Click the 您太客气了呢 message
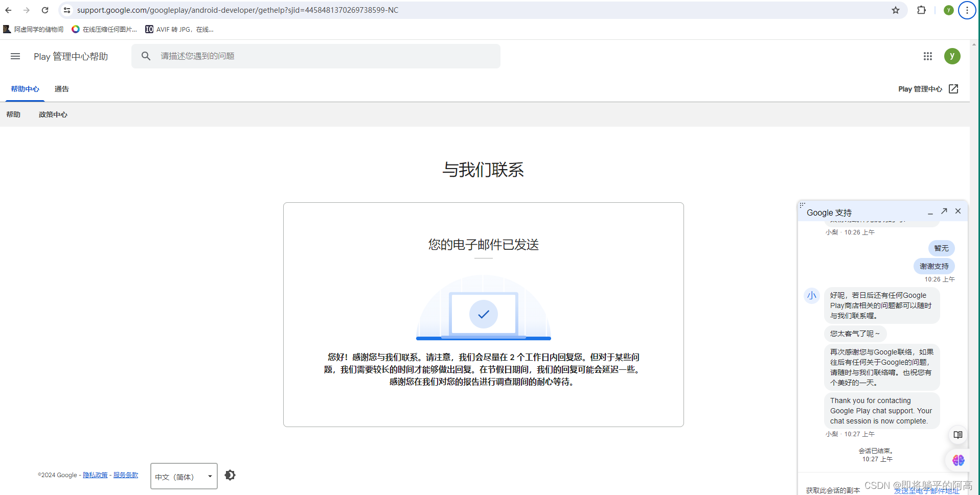The image size is (980, 495). coord(855,334)
